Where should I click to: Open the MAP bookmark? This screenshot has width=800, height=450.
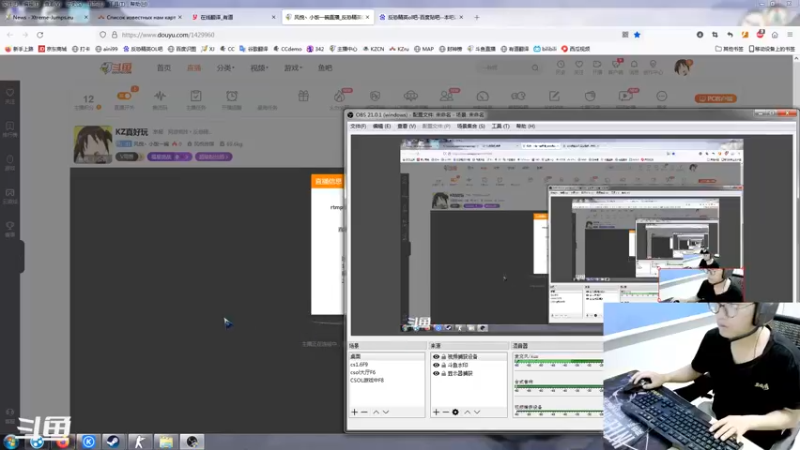[x=424, y=49]
